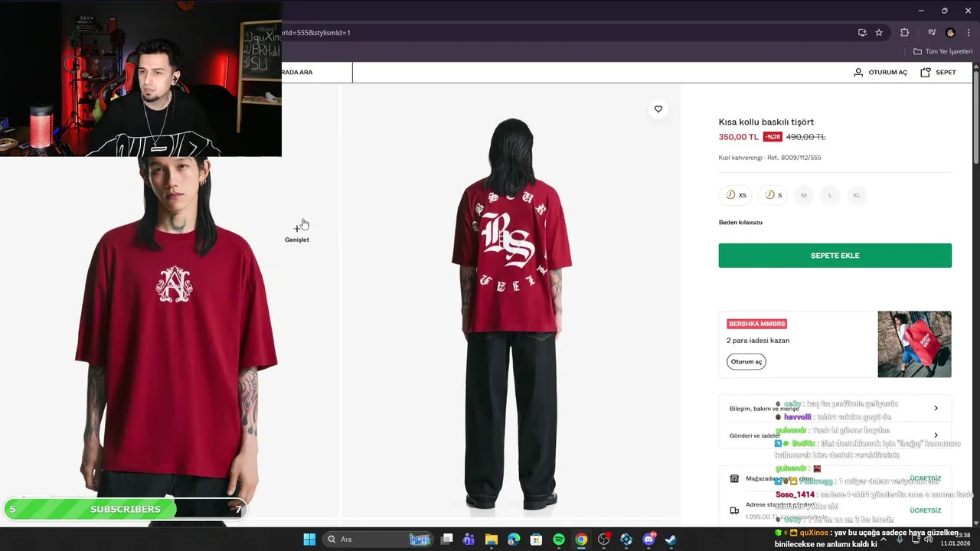This screenshot has width=980, height=551.
Task: Open the SEPET shopping cart
Action: click(938, 73)
